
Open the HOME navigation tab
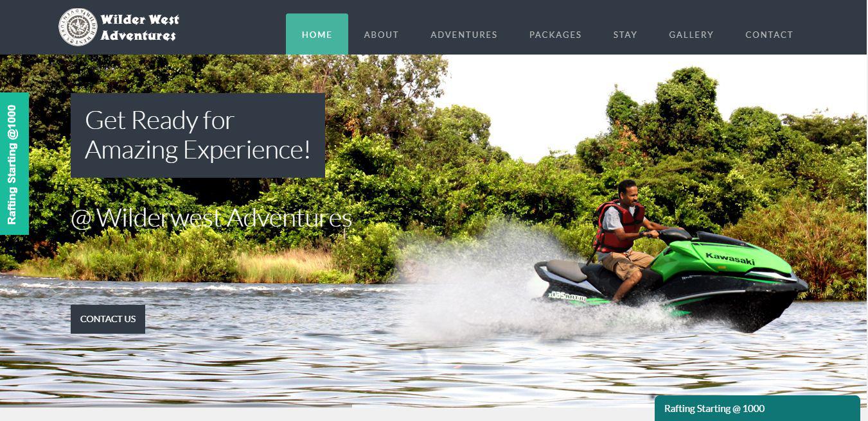tap(317, 34)
